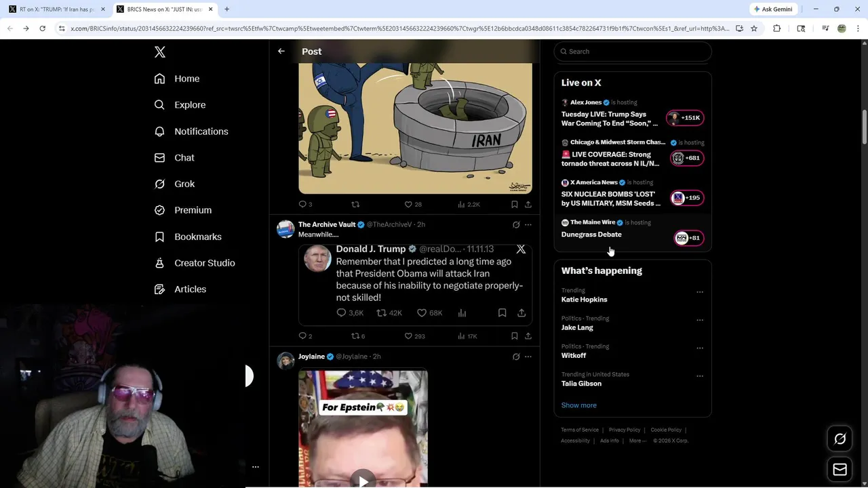Open Chrome extensions puzzle icon
The height and width of the screenshot is (488, 868).
point(777,28)
